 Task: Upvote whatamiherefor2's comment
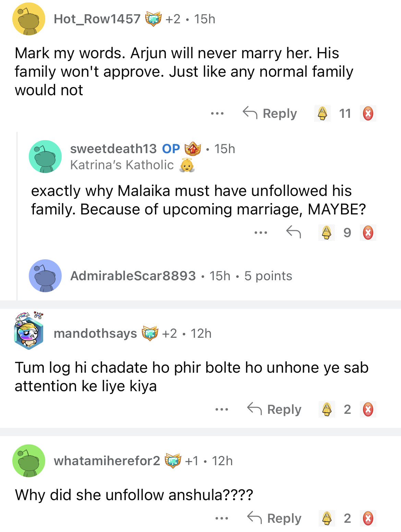[327, 518]
